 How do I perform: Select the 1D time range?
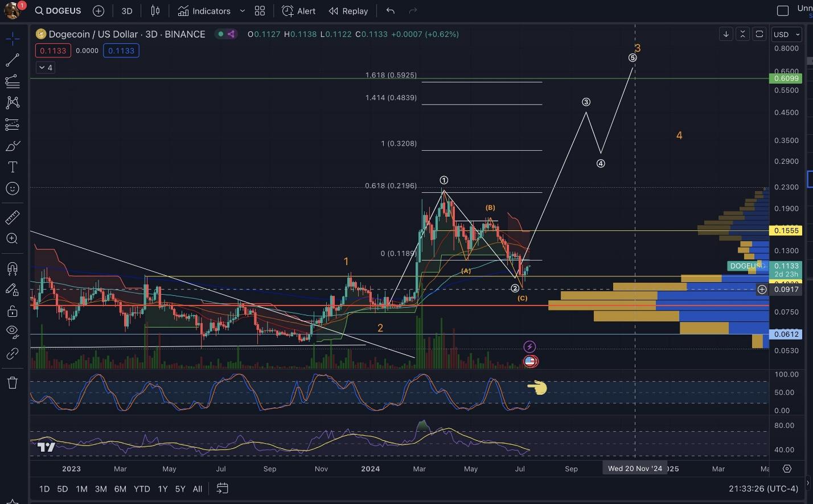(44, 489)
